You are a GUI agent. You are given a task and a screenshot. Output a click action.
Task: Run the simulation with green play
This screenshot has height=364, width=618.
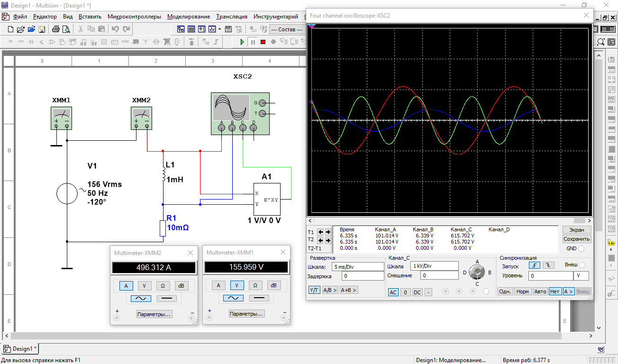(x=242, y=42)
